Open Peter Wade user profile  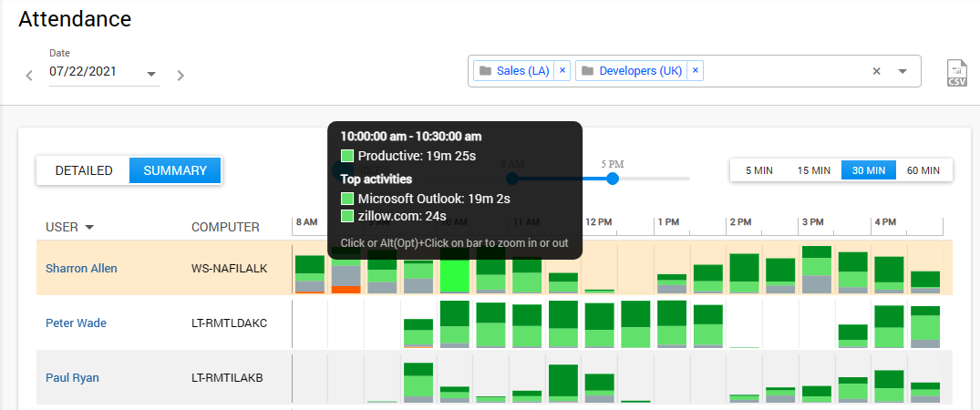pyautogui.click(x=77, y=323)
